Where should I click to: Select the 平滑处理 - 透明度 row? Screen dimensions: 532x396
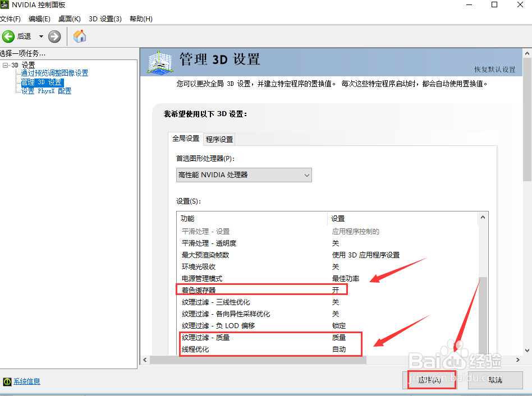click(327, 243)
